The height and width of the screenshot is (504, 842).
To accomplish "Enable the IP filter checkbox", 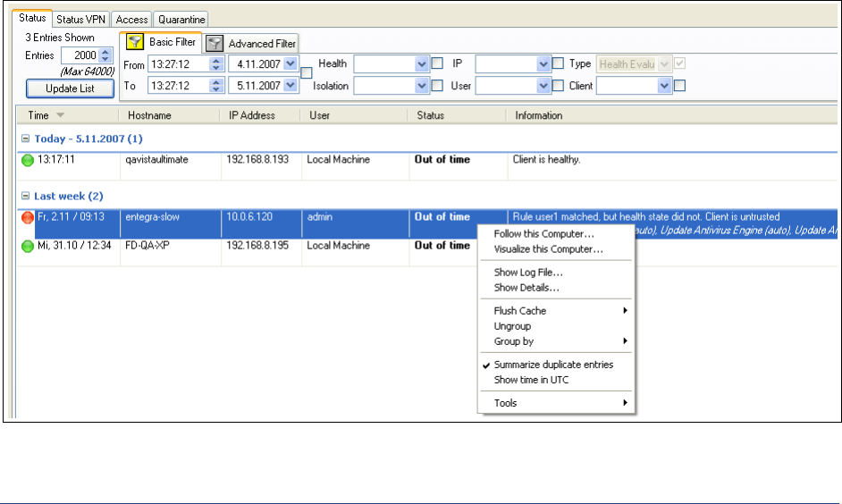I will click(558, 63).
